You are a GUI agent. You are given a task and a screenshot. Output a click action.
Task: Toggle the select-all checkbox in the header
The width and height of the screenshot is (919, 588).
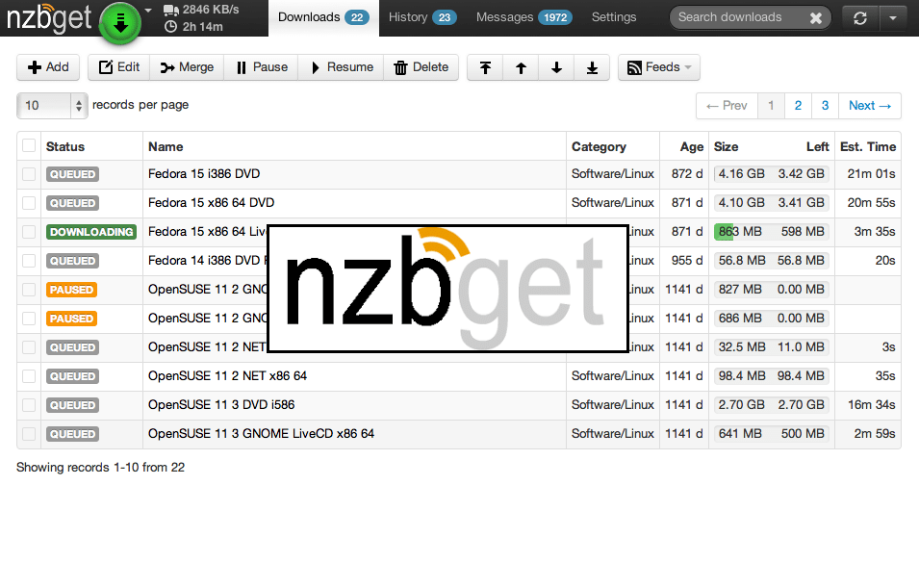point(29,145)
